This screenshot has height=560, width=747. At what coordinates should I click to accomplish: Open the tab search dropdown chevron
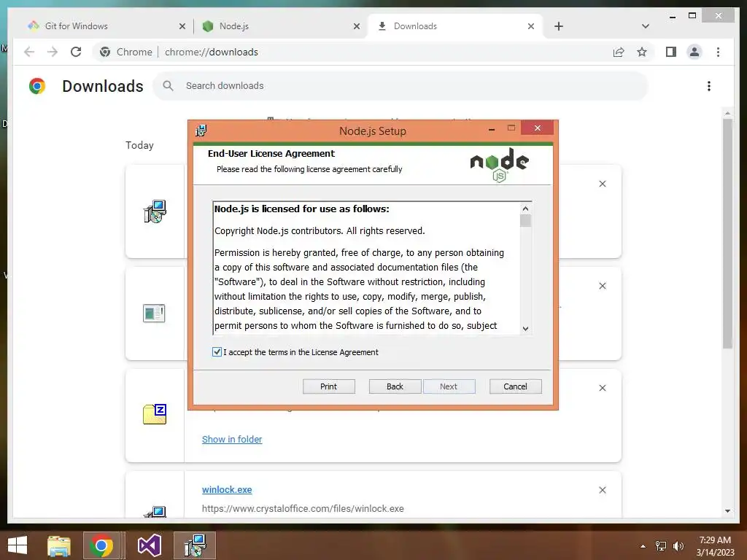pos(645,26)
